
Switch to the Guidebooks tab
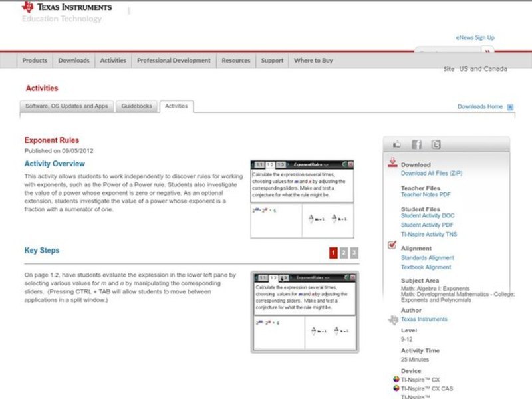(x=136, y=106)
